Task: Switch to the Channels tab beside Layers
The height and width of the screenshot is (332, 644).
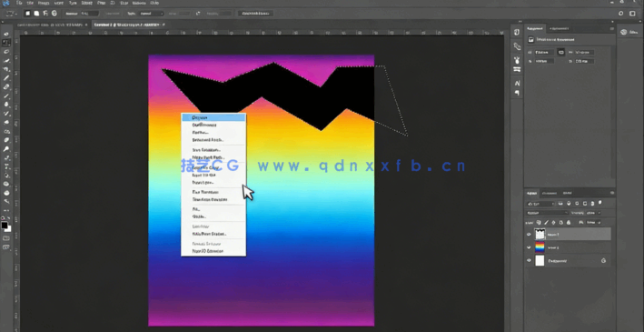Action: pyautogui.click(x=550, y=193)
